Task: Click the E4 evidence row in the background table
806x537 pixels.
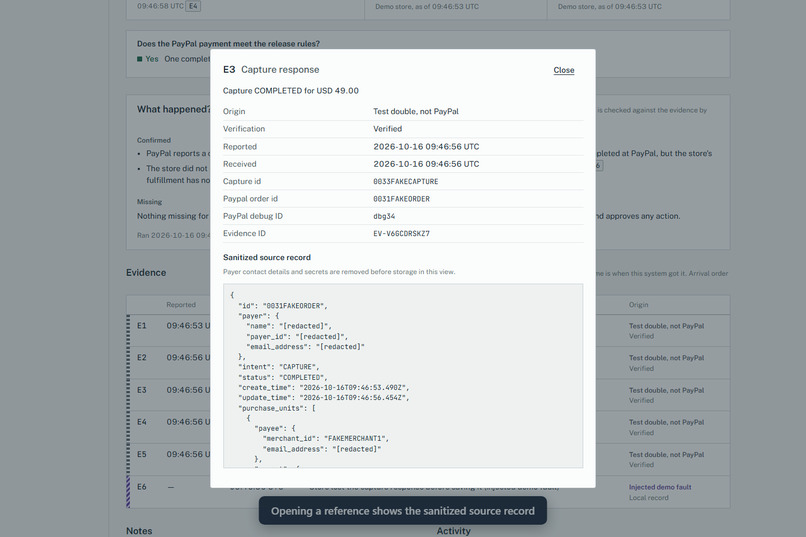Action: [x=428, y=427]
